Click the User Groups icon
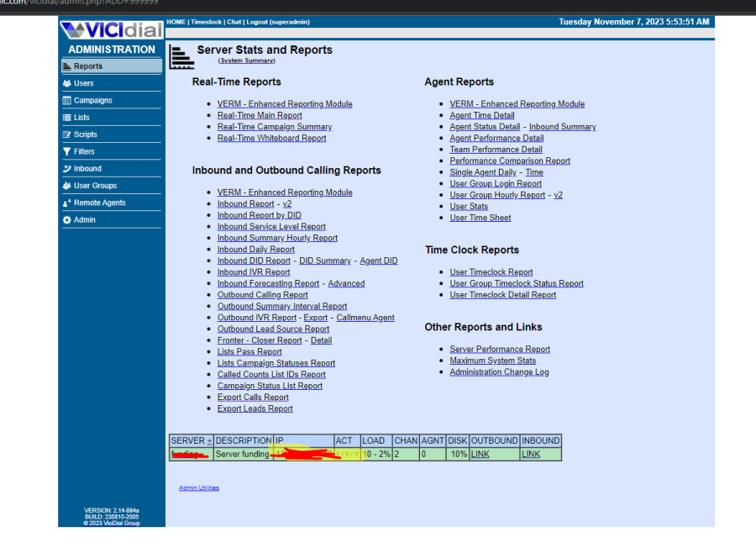The height and width of the screenshot is (553, 756). [67, 186]
